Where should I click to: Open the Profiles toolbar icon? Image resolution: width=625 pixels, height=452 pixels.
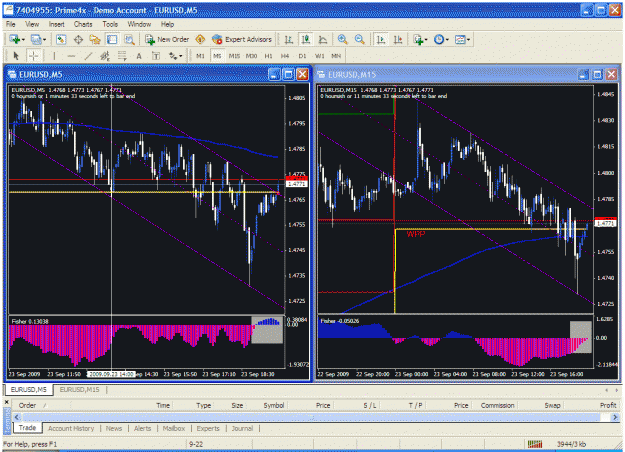(35, 39)
